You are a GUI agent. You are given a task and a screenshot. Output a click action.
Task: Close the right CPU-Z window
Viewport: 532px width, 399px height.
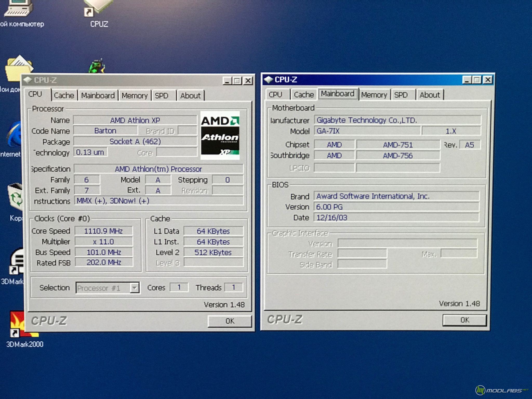(488, 80)
